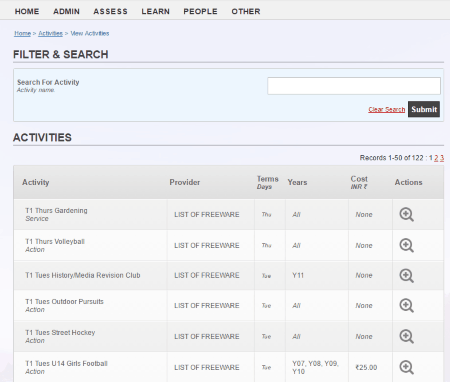Viewport: 450px width, 382px height.
Task: Click the Terms Days column header
Action: [267, 183]
